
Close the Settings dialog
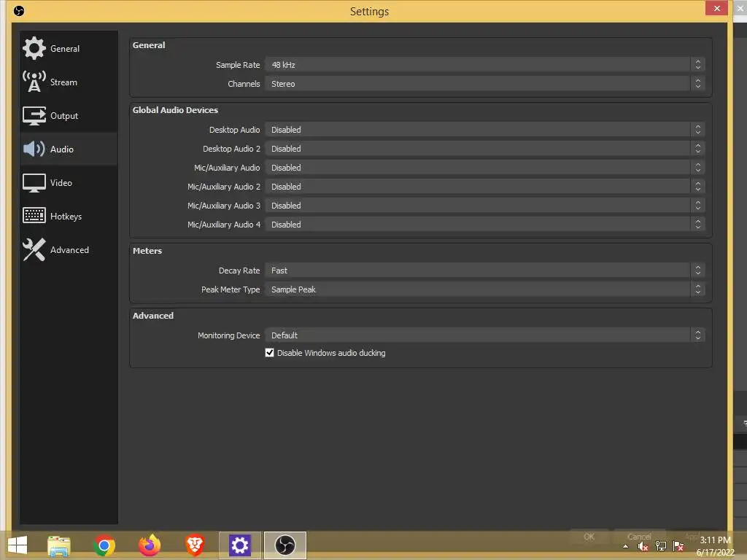coord(716,8)
